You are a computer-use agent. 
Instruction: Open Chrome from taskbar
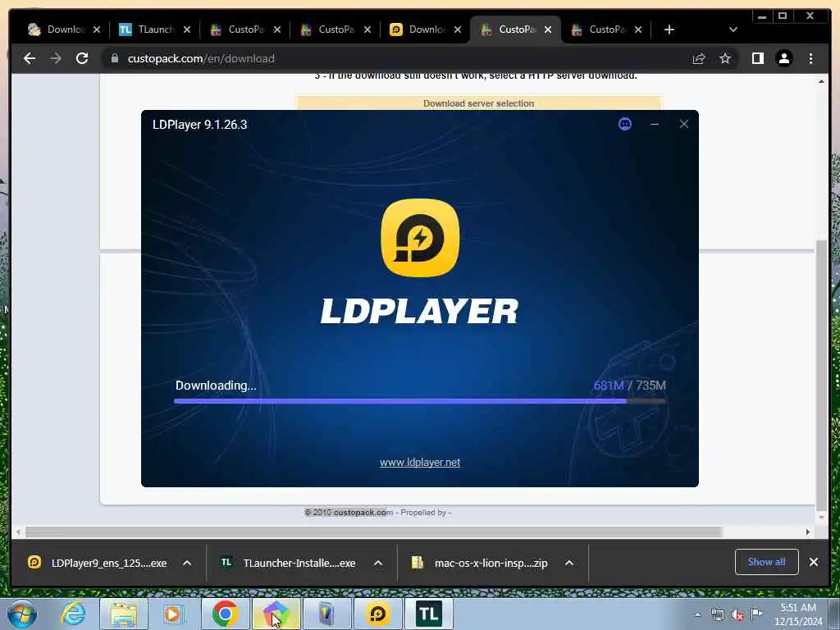[x=225, y=614]
